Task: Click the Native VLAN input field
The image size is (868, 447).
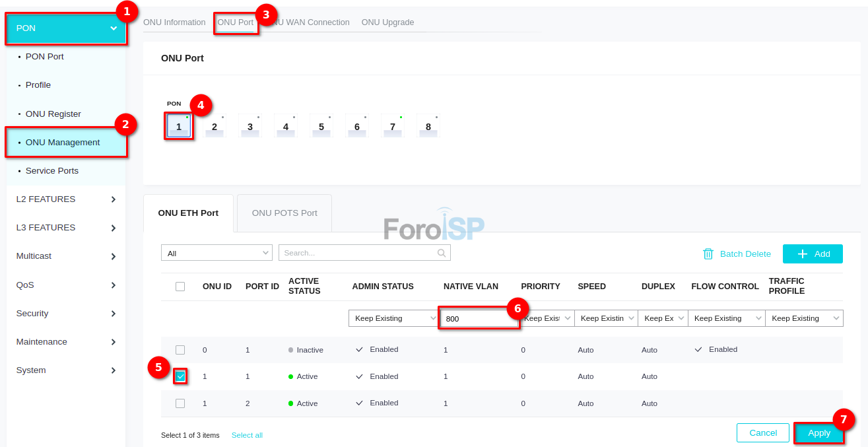Action: click(479, 318)
